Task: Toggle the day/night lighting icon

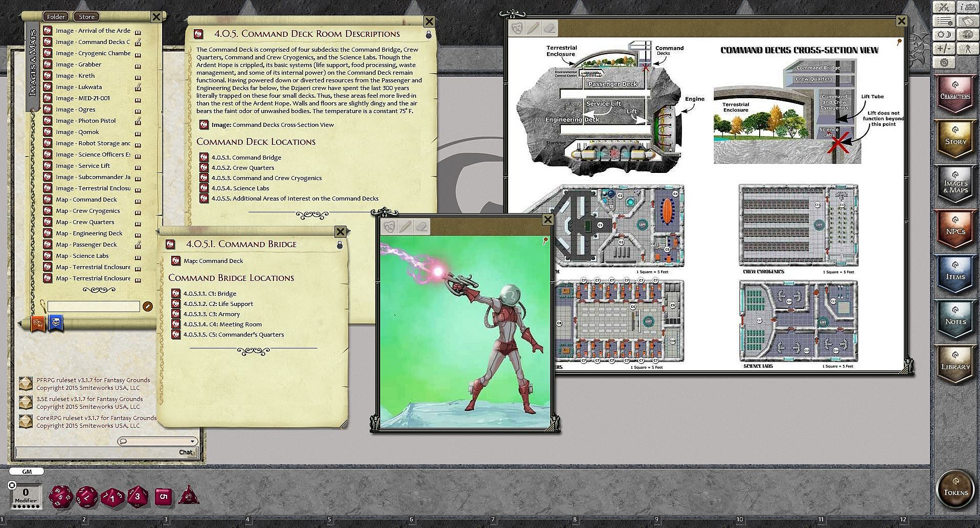Action: click(x=944, y=35)
